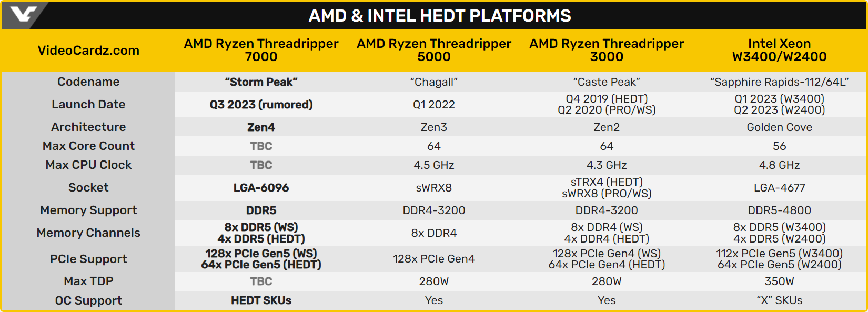
Task: Click the AMD & INTEL HEDT PLATFORMS title
Action: [440, 16]
